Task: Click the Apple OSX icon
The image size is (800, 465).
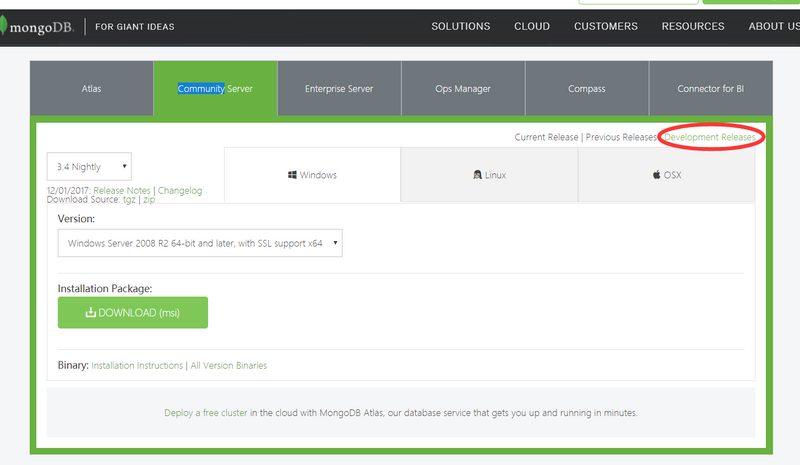Action: click(657, 175)
